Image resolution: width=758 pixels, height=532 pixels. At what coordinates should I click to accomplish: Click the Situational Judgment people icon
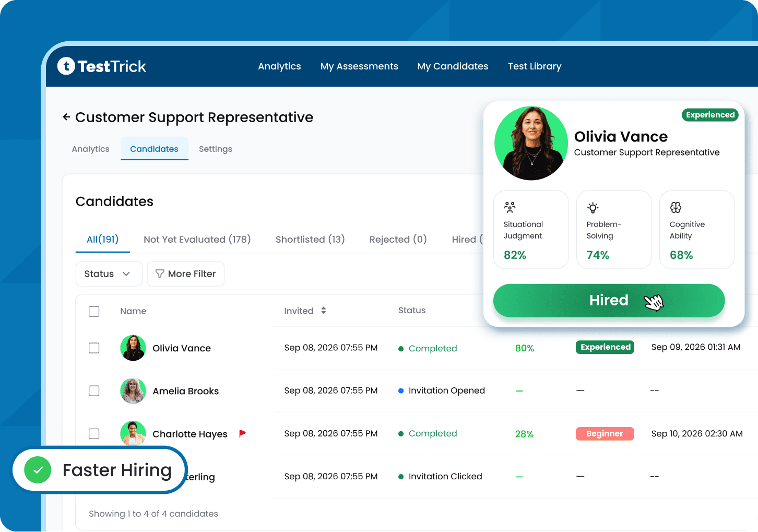(510, 207)
